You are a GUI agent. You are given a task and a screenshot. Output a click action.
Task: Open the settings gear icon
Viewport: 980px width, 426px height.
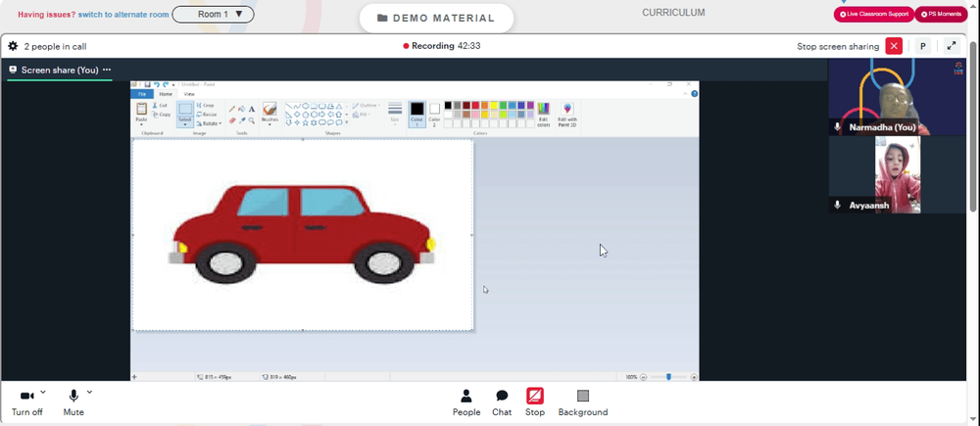click(13, 46)
